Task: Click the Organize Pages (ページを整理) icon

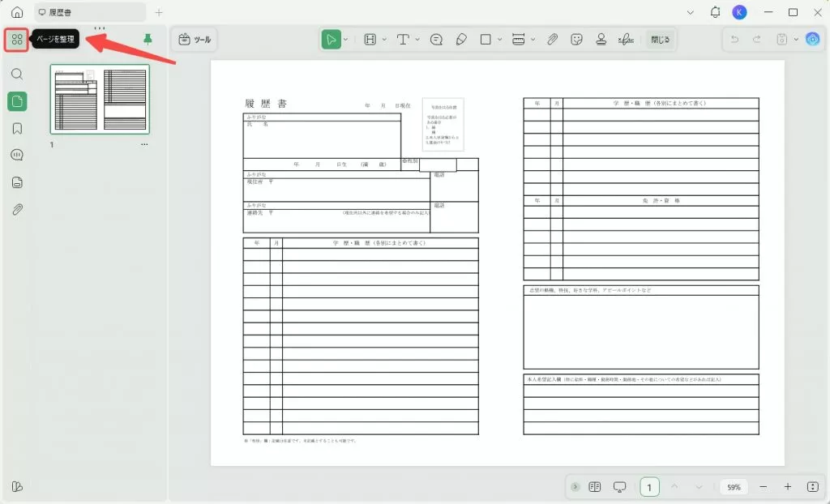Action: (x=16, y=39)
